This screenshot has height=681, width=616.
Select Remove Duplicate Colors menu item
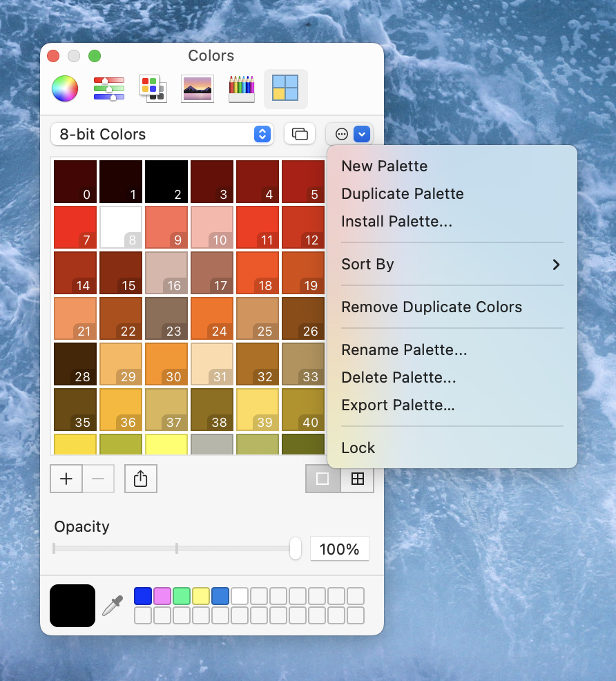pos(432,307)
